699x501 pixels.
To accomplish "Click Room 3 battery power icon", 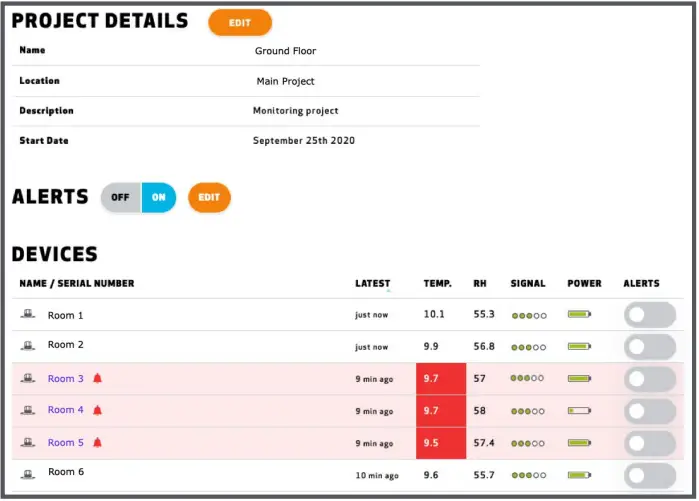I will coord(579,378).
